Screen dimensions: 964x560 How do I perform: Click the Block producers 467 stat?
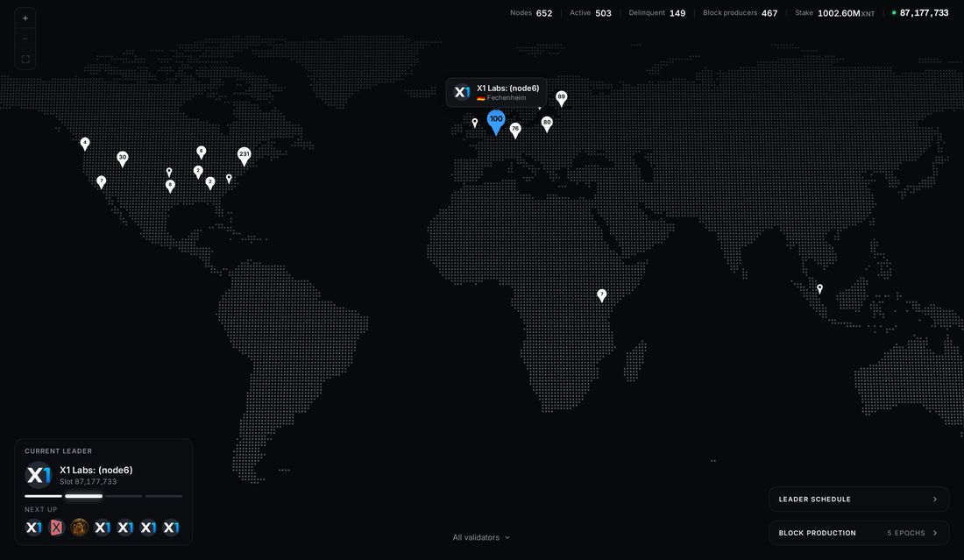tap(741, 13)
